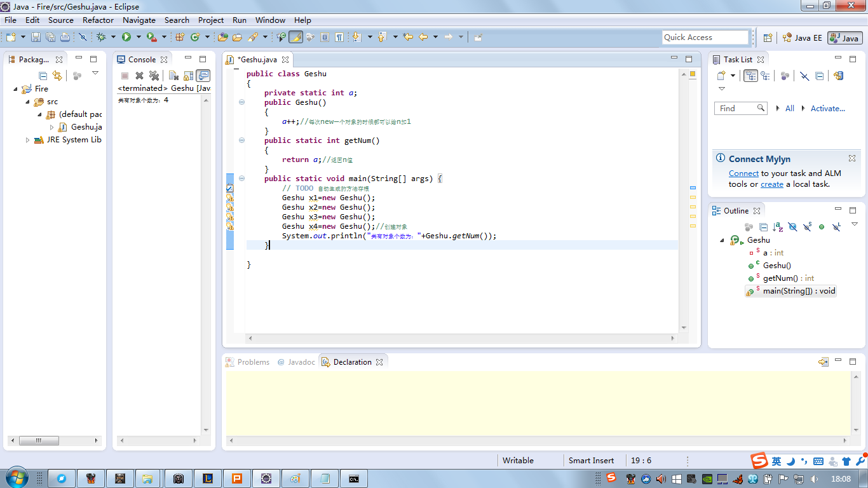Image resolution: width=868 pixels, height=488 pixels.
Task: Click the Open Task folder icon
Action: coord(237,37)
